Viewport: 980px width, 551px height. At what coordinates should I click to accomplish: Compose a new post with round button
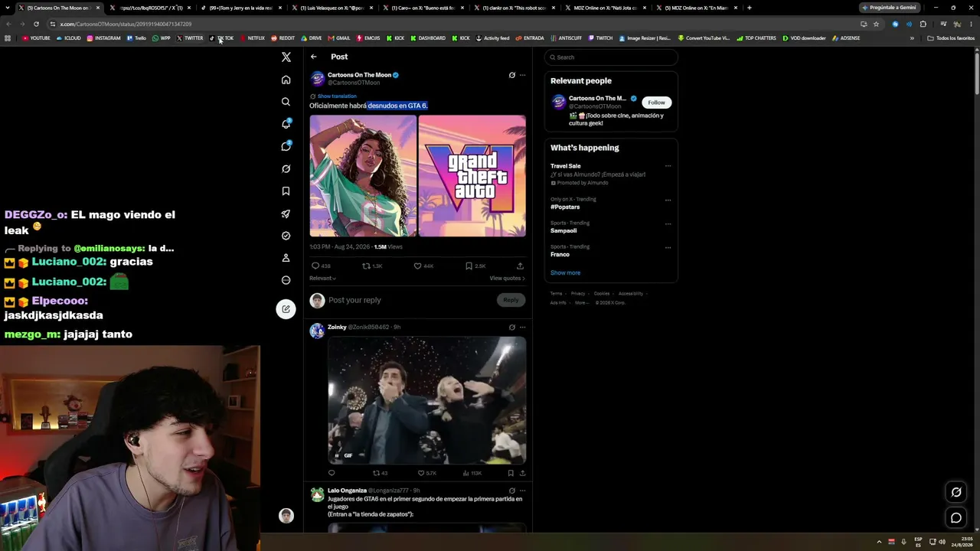tap(286, 309)
